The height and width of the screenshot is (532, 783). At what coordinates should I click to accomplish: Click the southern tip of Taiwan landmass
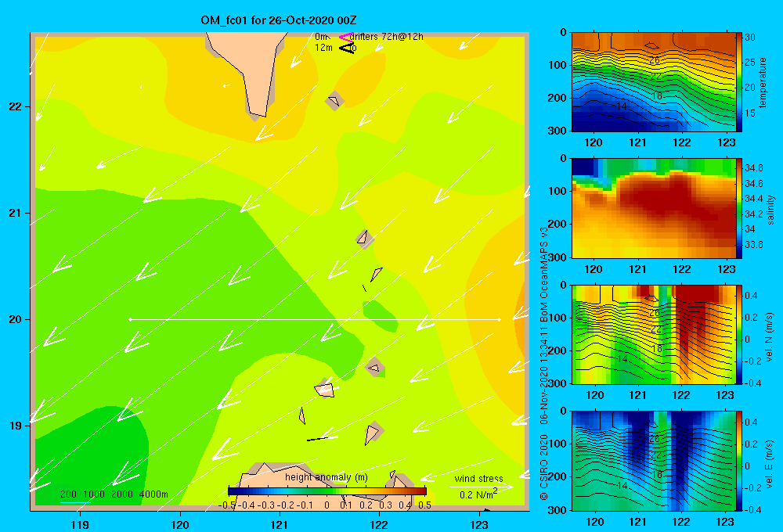(258, 113)
